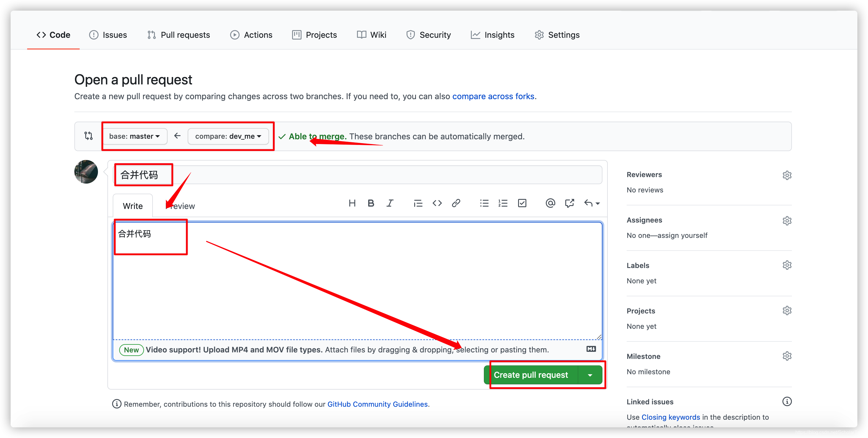Go to the Actions tab
868x438 pixels.
(x=251, y=35)
